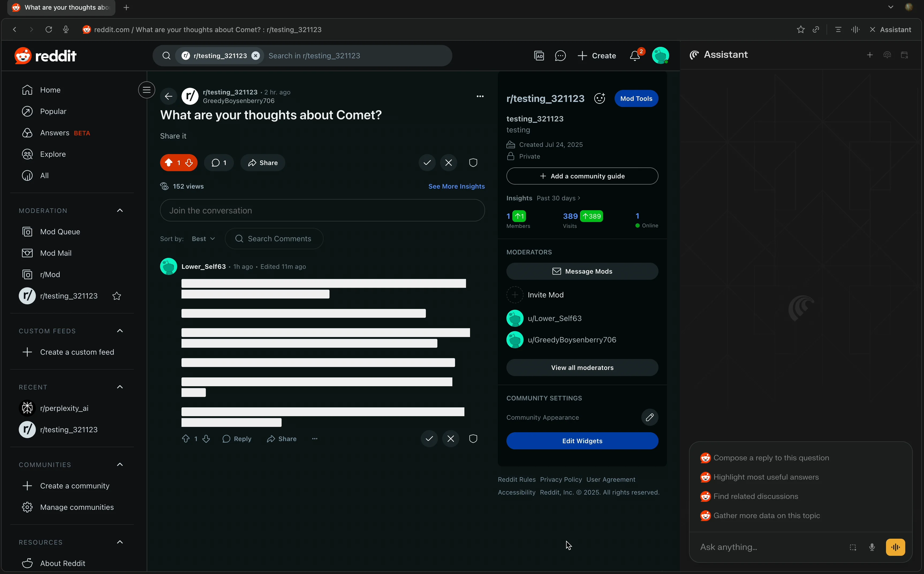Click Community Appearance pencil edit icon
The height and width of the screenshot is (574, 924).
click(x=650, y=417)
